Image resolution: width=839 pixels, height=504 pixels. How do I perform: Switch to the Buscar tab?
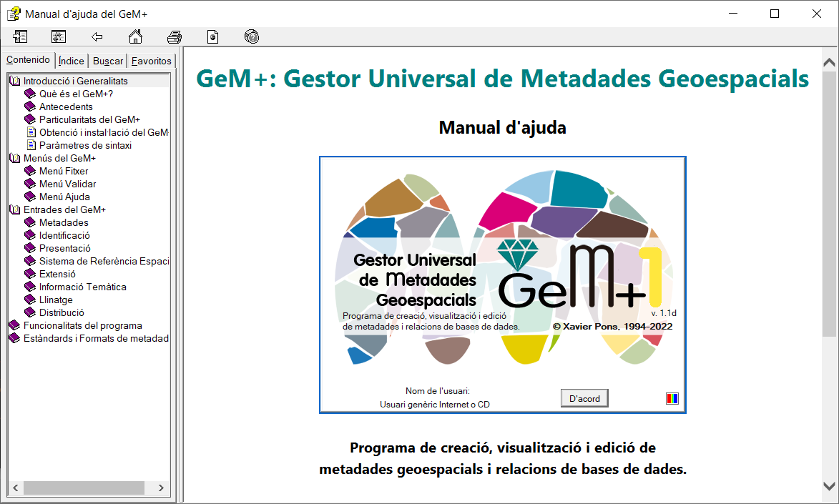[x=108, y=61]
